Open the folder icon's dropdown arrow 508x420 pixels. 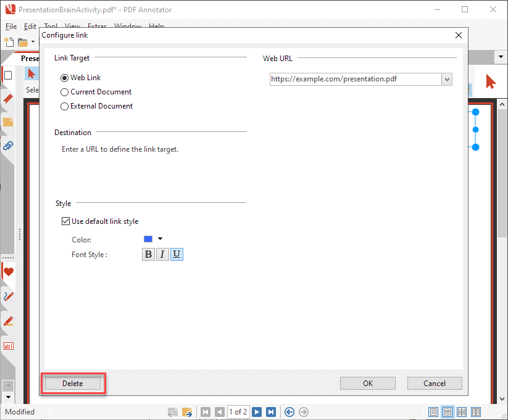33,42
